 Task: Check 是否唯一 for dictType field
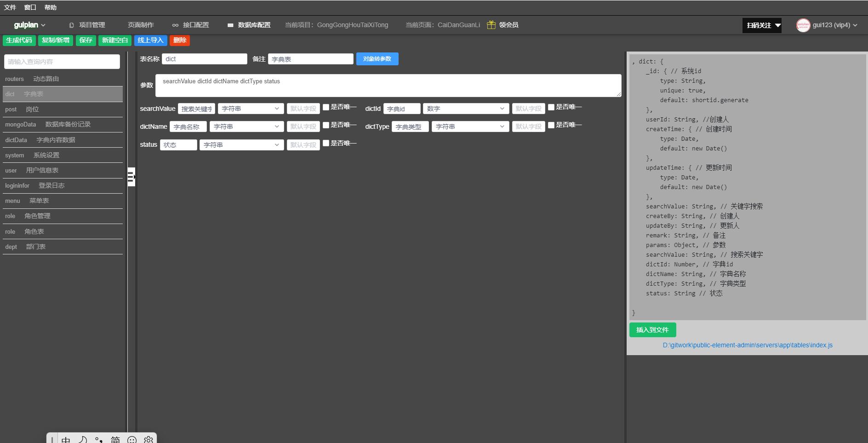coord(551,125)
